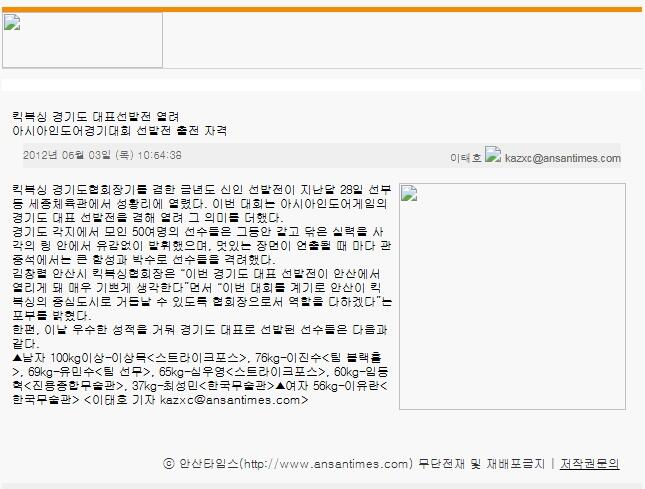The height and width of the screenshot is (489, 645).
Task: Click the kazxc@ansantimes.com email in byline
Action: click(562, 158)
